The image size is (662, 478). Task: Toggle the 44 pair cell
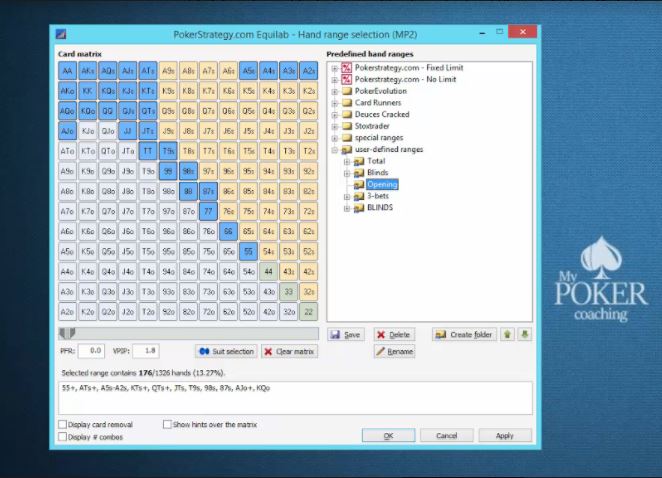pyautogui.click(x=269, y=272)
